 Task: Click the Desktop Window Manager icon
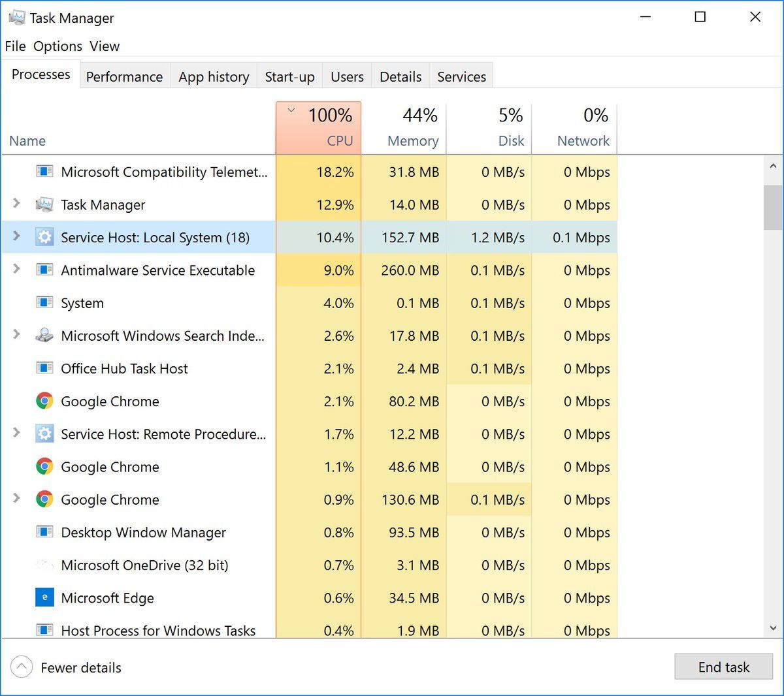[x=44, y=532]
